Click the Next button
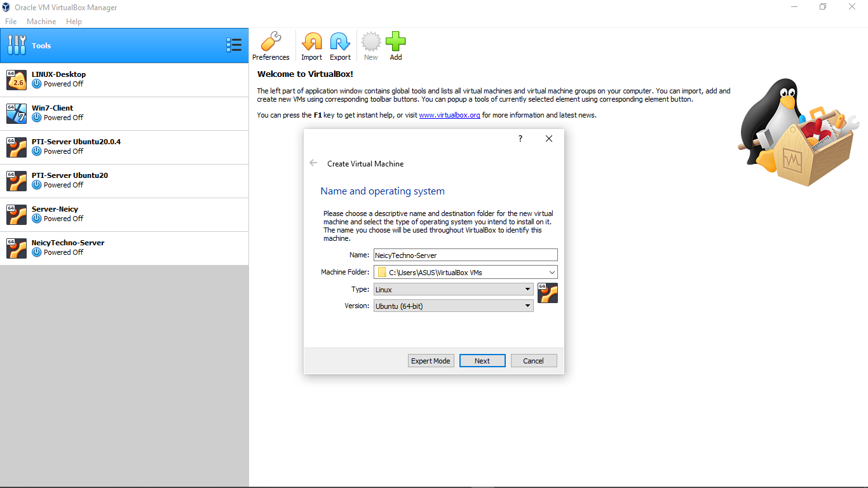The image size is (868, 488). [482, 361]
